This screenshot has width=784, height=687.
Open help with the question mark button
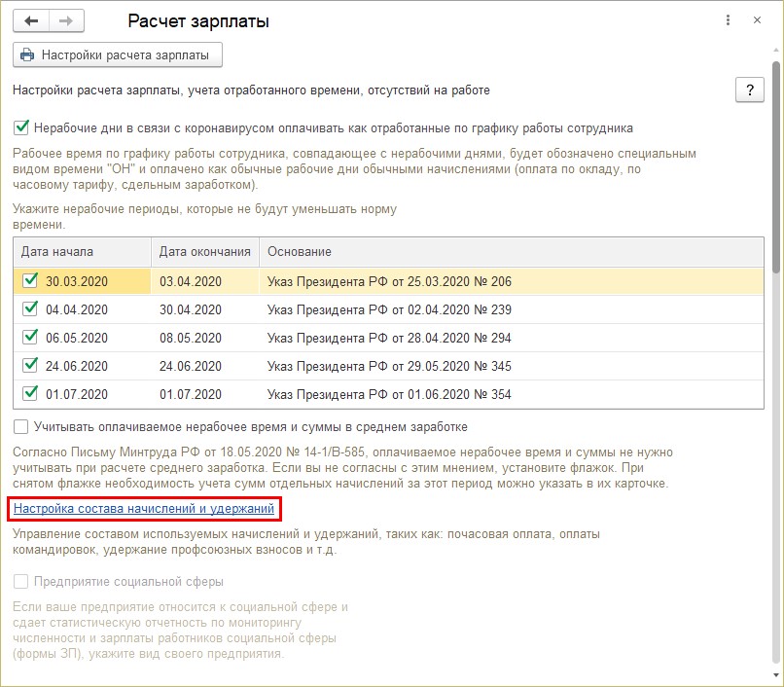point(750,90)
